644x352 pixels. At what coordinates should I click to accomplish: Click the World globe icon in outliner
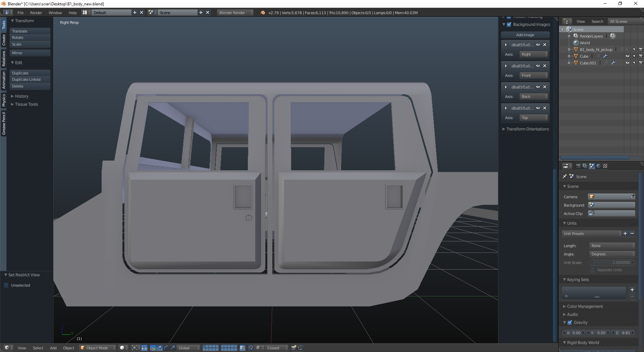576,43
